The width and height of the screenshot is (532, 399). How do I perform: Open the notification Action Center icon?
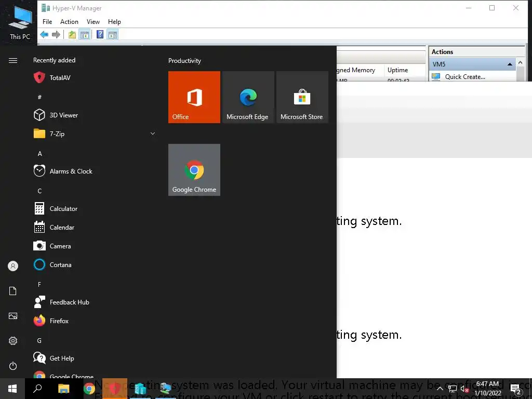point(516,389)
